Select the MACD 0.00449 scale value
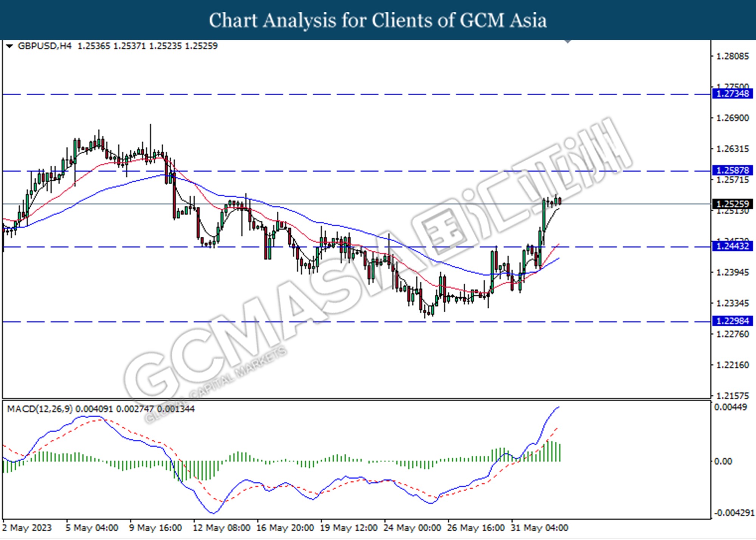This screenshot has height=540, width=756. pyautogui.click(x=730, y=407)
